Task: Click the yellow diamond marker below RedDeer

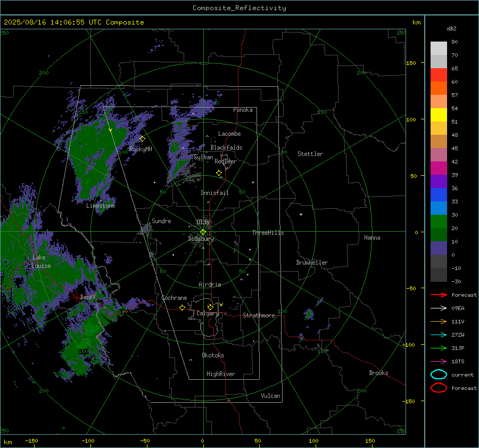Action: point(219,173)
